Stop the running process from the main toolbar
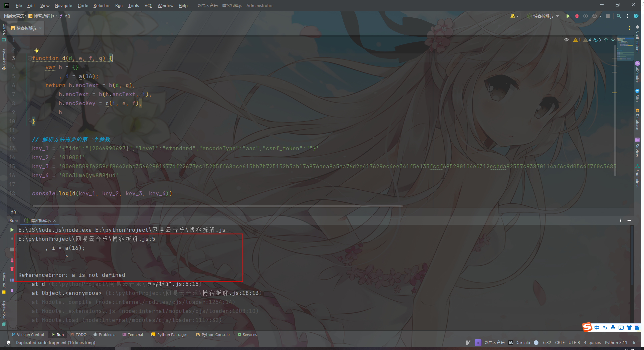This screenshot has height=350, width=644. click(x=608, y=16)
